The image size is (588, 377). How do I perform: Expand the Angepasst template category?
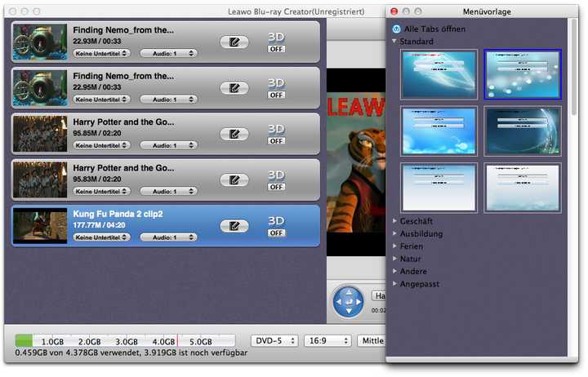pos(394,284)
